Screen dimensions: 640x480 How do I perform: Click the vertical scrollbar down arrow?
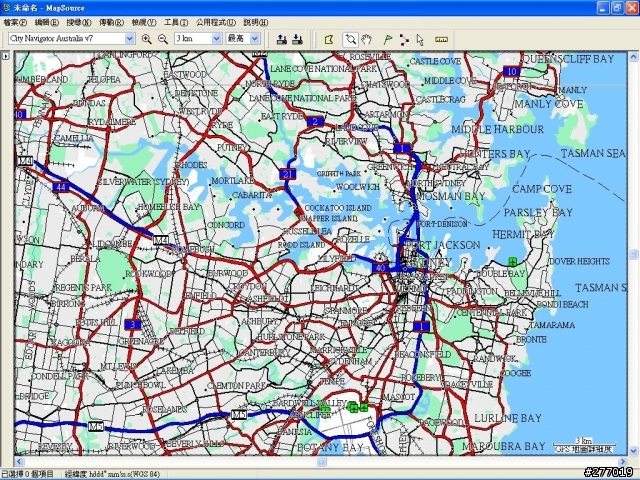click(x=633, y=451)
